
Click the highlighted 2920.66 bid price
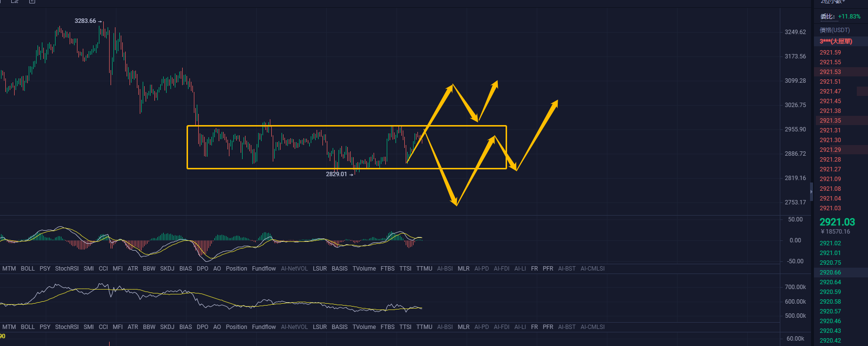pyautogui.click(x=830, y=273)
